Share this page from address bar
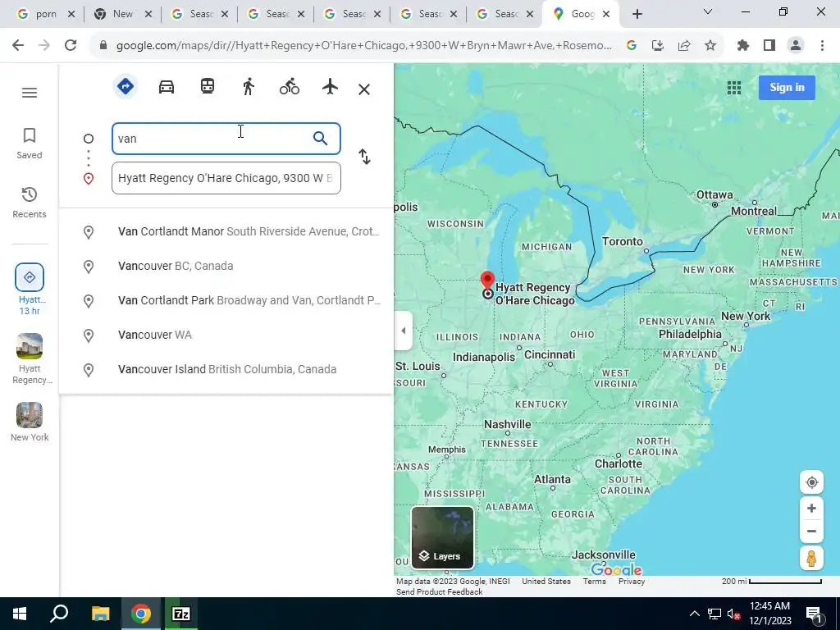The height and width of the screenshot is (630, 840). 684,46
